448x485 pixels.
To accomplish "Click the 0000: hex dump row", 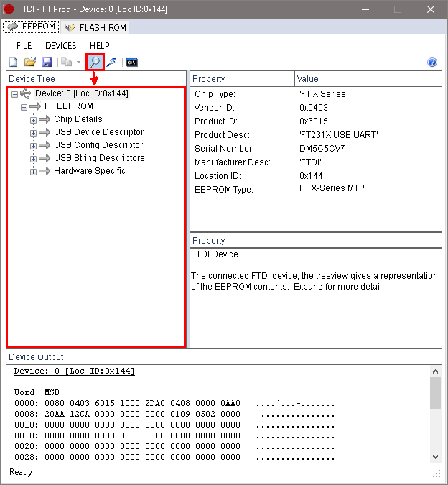I will (x=174, y=403).
